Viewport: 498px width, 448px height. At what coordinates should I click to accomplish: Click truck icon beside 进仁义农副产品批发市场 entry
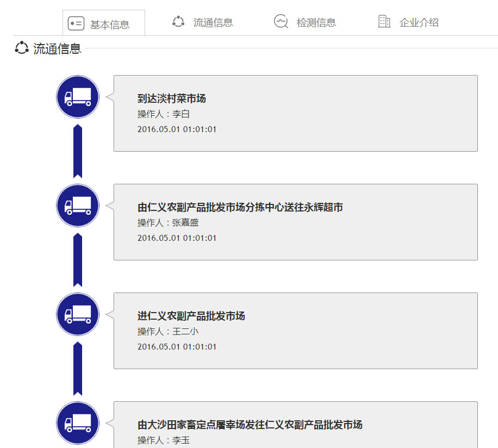[x=78, y=314]
